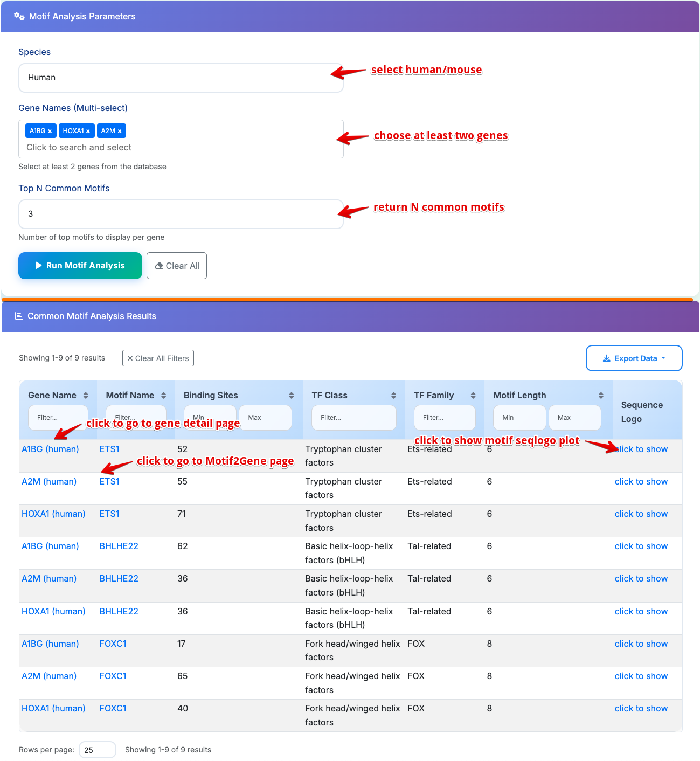The height and width of the screenshot is (761, 700).
Task: Click Run Motif Analysis button
Action: [80, 266]
